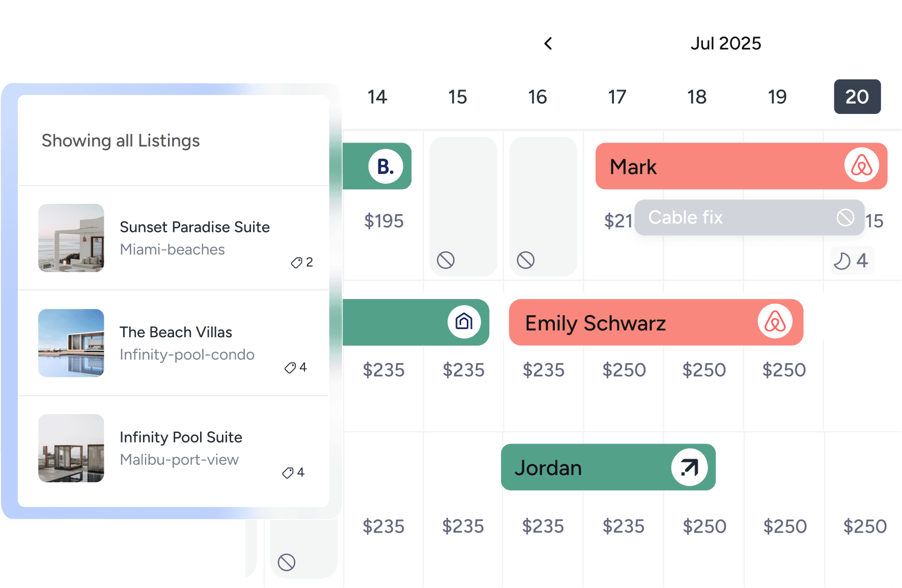Click the tag icon on Sunset Paradise Suite
This screenshot has height=588, width=902.
(295, 263)
